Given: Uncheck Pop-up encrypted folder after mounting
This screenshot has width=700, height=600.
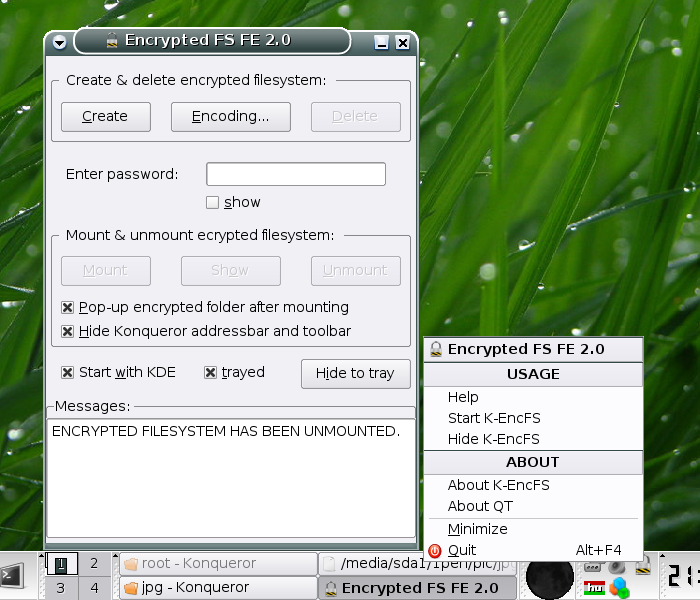Looking at the screenshot, I should pos(67,308).
